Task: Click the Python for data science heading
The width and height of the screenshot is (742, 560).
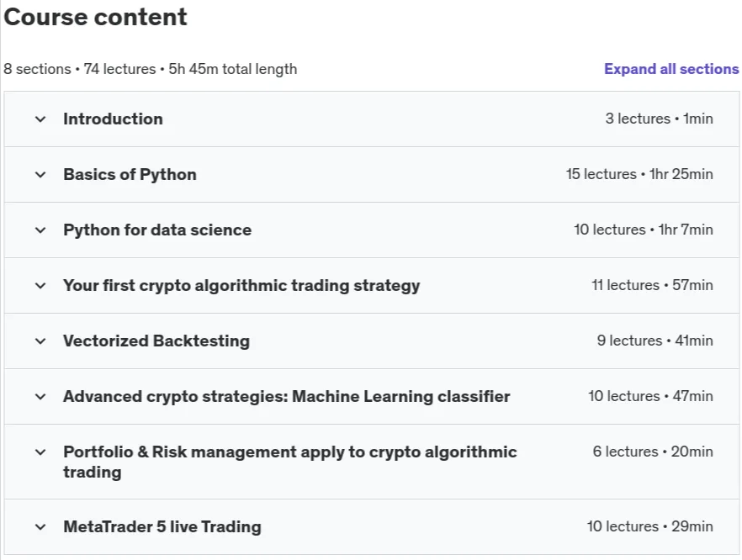Action: [157, 230]
